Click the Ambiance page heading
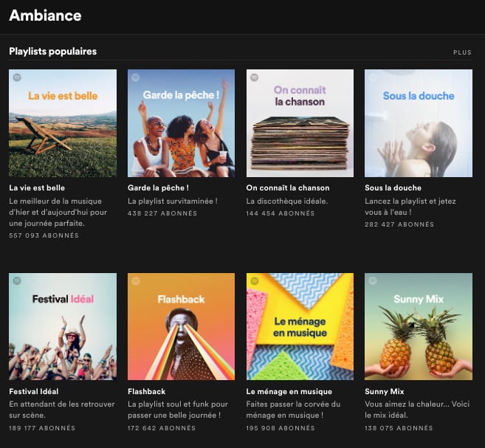 (45, 15)
